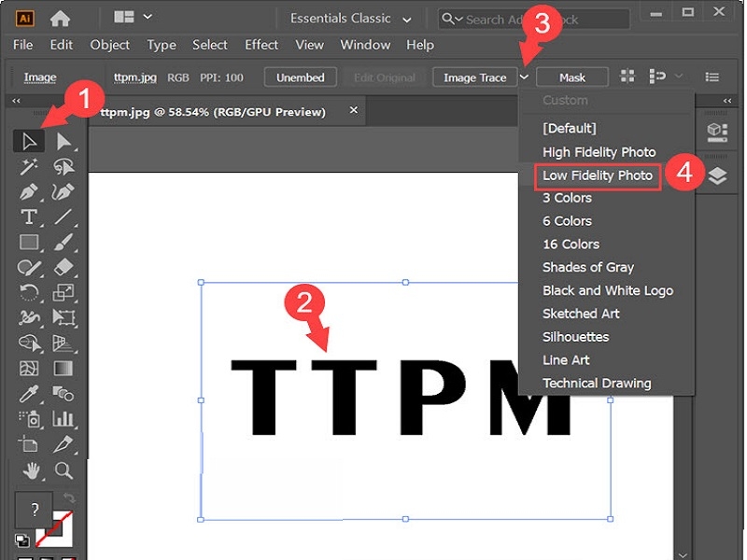Choose the Column Graph tool

tap(63, 419)
